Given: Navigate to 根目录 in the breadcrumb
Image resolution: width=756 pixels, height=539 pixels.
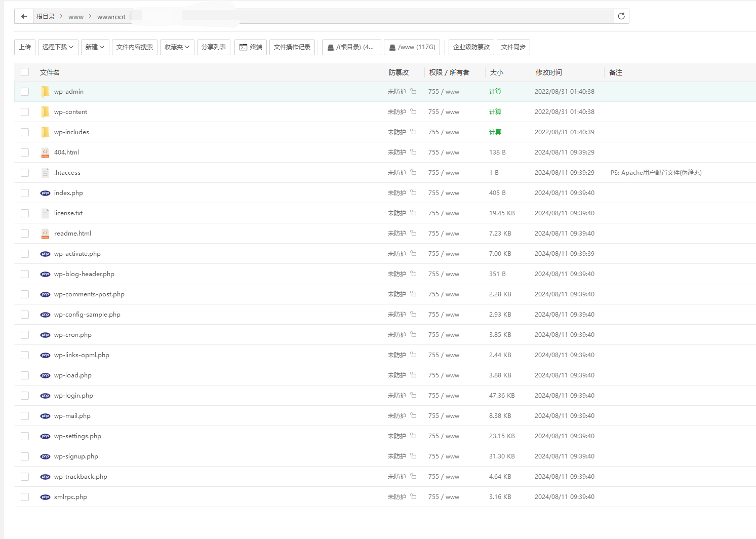Looking at the screenshot, I should [46, 17].
